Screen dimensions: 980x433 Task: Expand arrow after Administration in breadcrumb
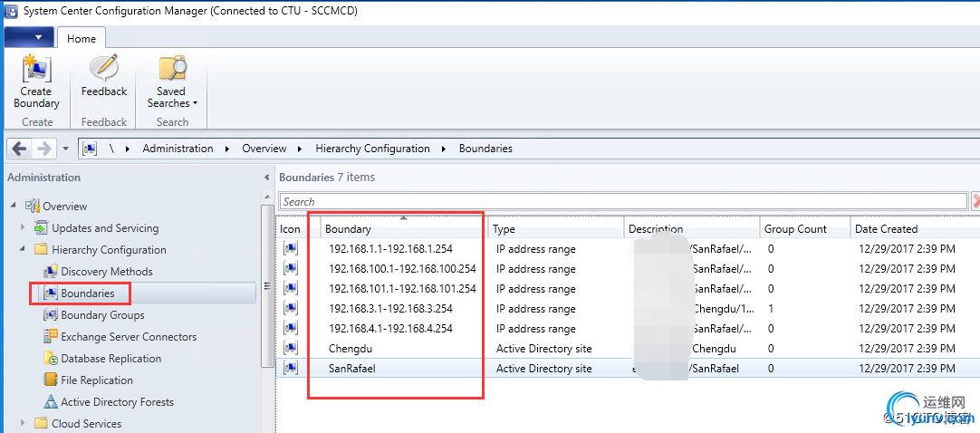coord(228,149)
